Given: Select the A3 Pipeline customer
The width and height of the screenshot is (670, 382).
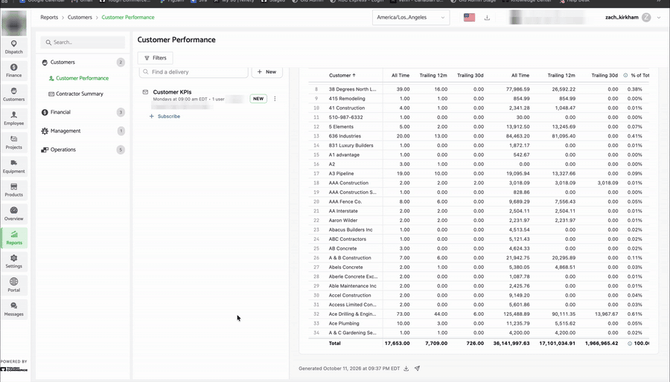Looking at the screenshot, I should (341, 173).
